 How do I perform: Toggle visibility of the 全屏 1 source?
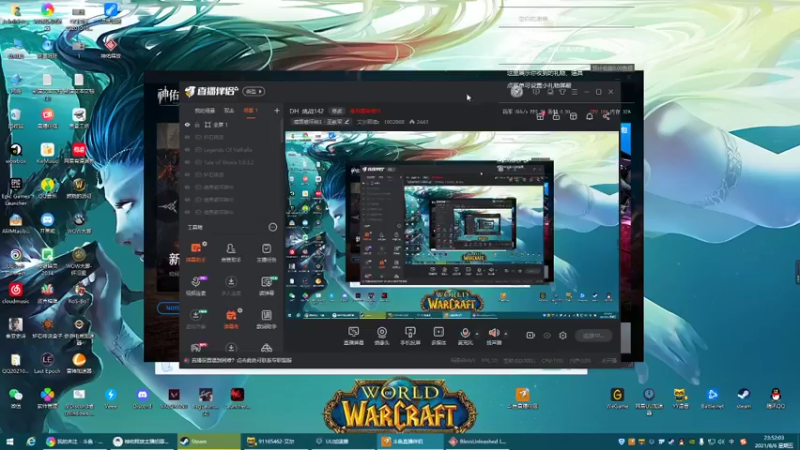[x=187, y=124]
